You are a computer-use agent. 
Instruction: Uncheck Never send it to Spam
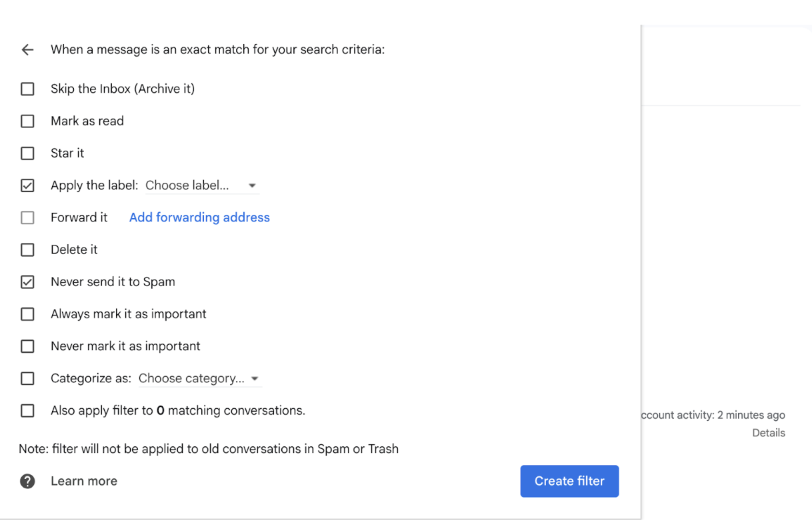[27, 282]
